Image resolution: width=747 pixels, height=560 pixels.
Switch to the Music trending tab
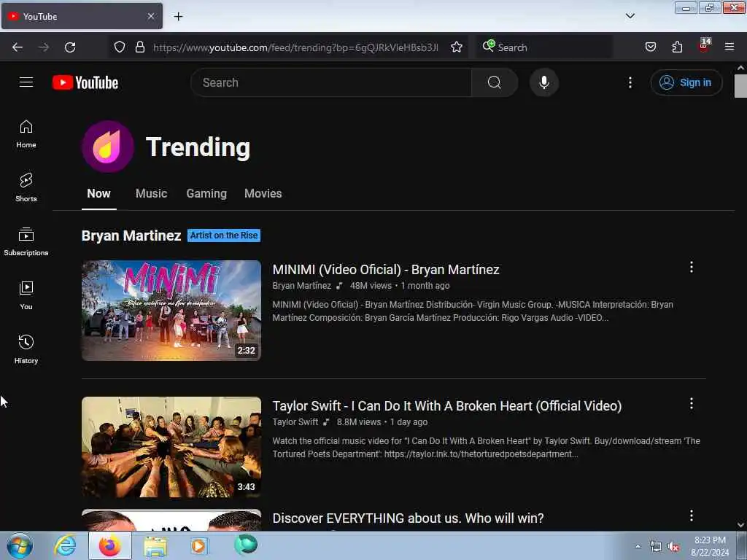[x=151, y=194]
